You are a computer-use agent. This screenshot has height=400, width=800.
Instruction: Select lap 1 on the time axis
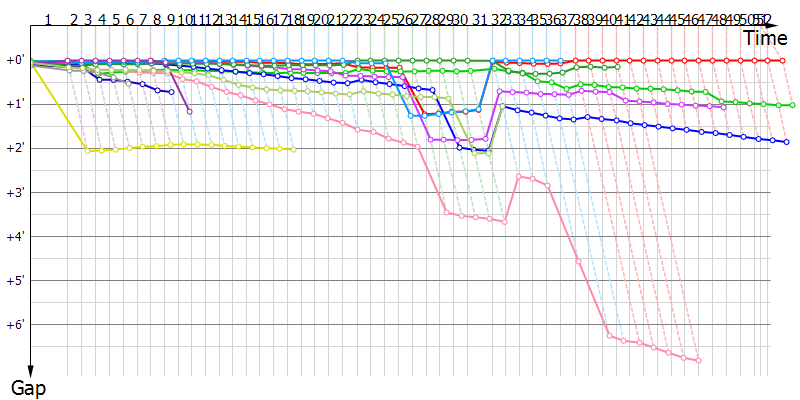click(x=49, y=19)
